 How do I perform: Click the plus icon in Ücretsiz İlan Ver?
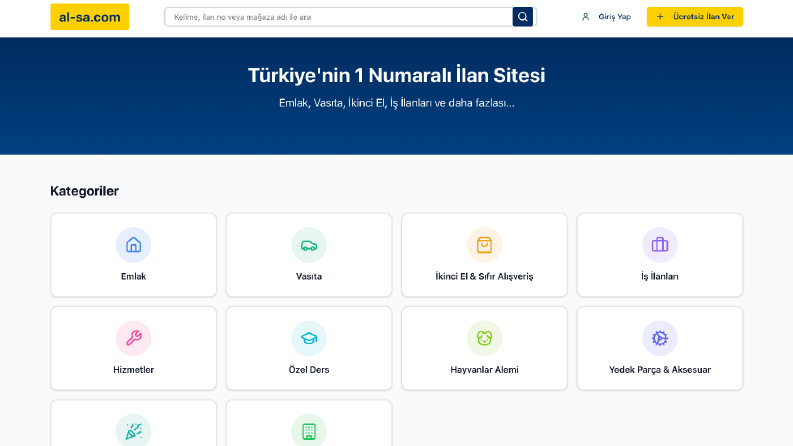[x=660, y=17]
